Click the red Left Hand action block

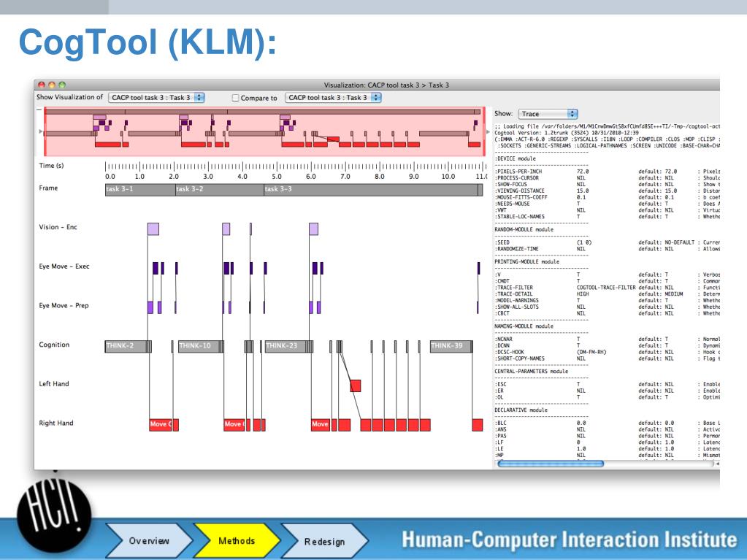click(x=356, y=386)
